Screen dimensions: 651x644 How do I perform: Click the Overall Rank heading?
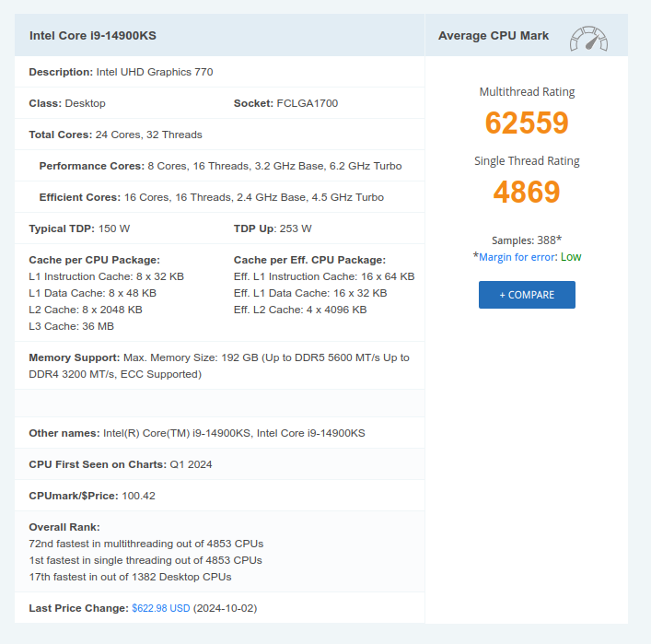(64, 527)
